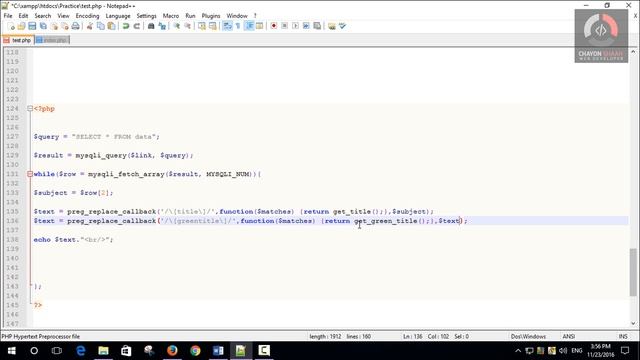Image resolution: width=640 pixels, height=360 pixels.
Task: Toggle Show all characters pilcrow icon
Action: pyautogui.click(x=238, y=26)
